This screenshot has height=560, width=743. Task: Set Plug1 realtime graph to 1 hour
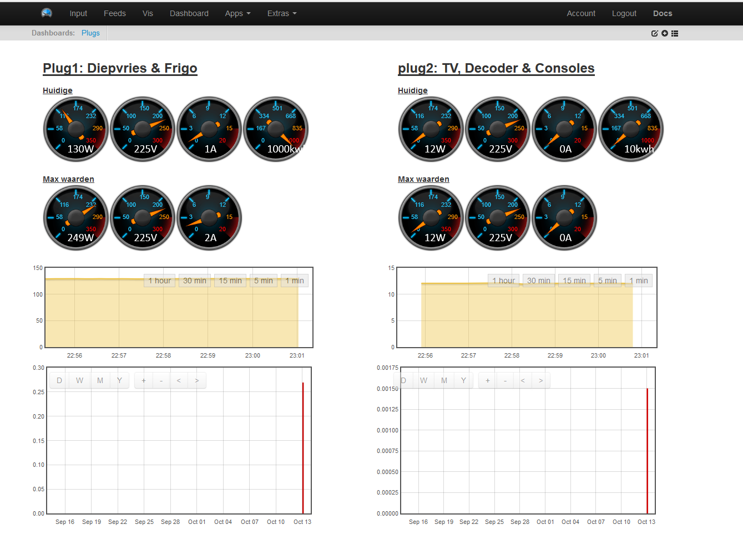[159, 281]
